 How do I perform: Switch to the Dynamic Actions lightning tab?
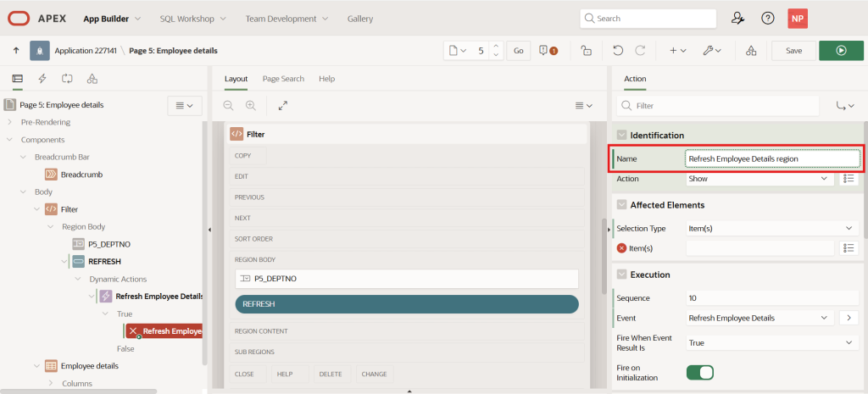(42, 79)
